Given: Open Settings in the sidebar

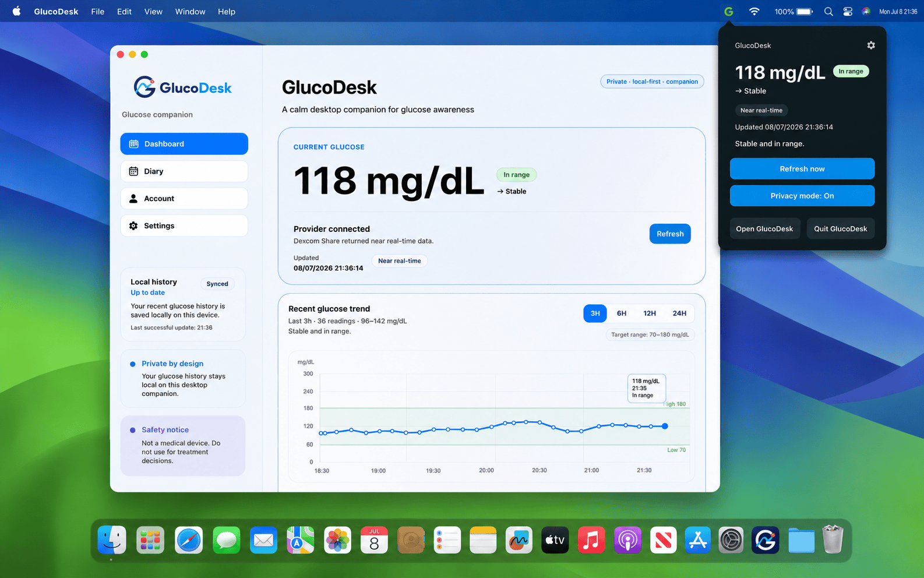Looking at the screenshot, I should pos(184,225).
